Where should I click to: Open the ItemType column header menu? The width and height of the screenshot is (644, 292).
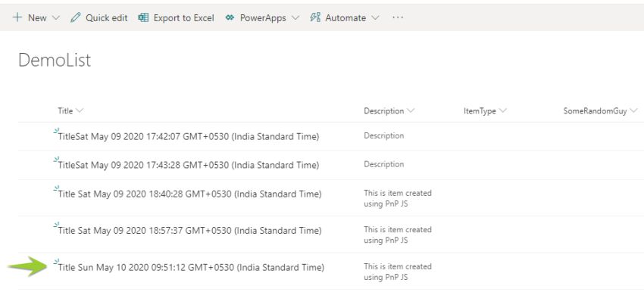click(x=485, y=111)
